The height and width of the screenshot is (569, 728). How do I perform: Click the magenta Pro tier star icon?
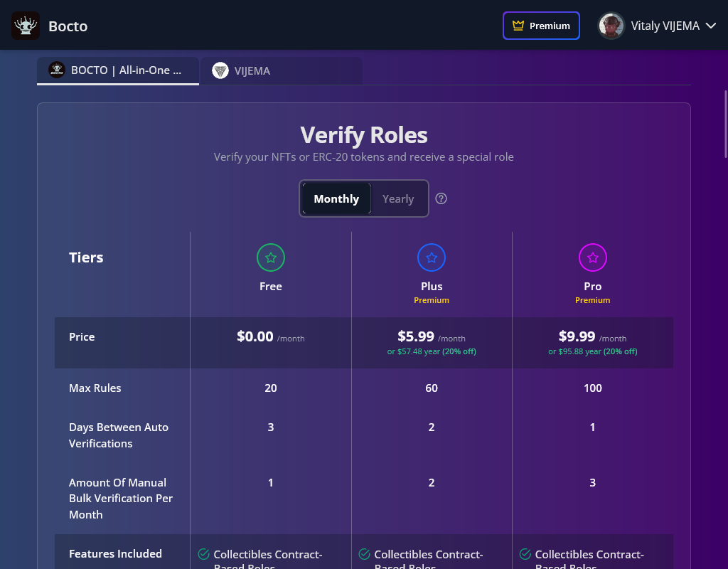592,257
